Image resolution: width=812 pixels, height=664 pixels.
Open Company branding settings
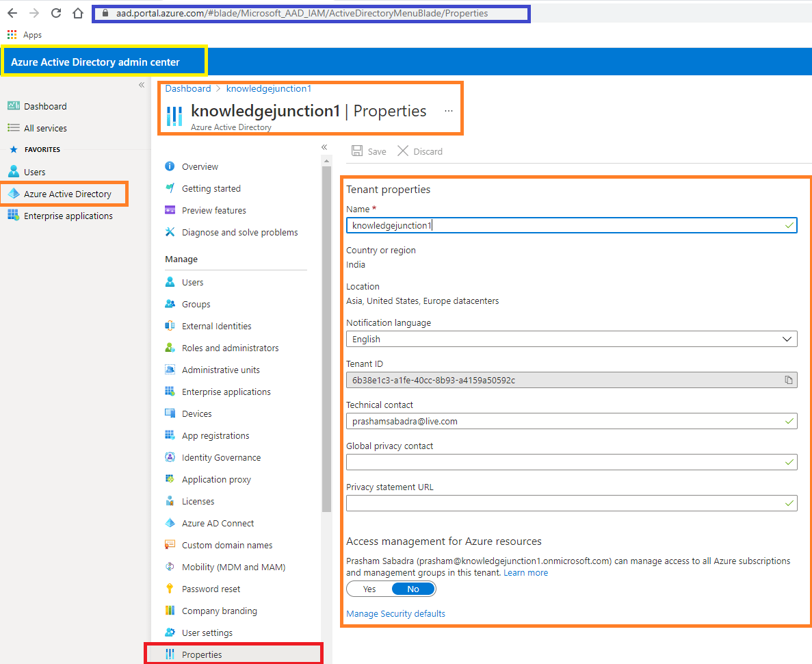pos(220,611)
